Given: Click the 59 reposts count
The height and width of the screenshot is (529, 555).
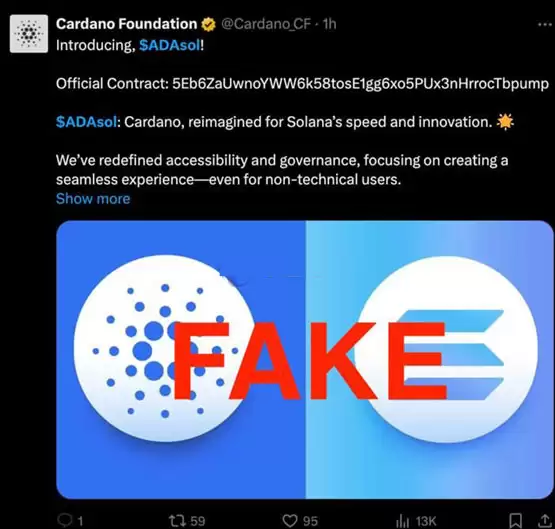Looking at the screenshot, I should point(198,521).
